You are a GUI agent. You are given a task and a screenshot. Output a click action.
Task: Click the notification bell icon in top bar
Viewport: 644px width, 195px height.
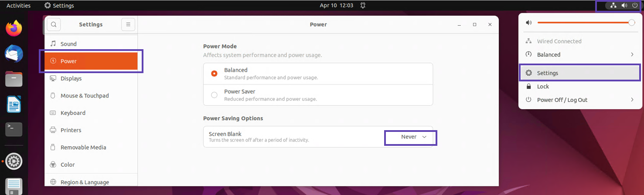coord(363,6)
